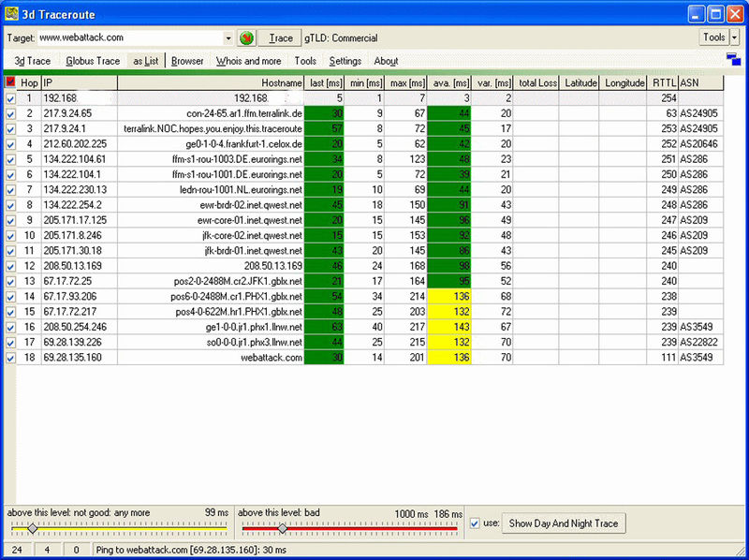The image size is (749, 560).
Task: Switch to the Globus Trace tab
Action: 93,61
